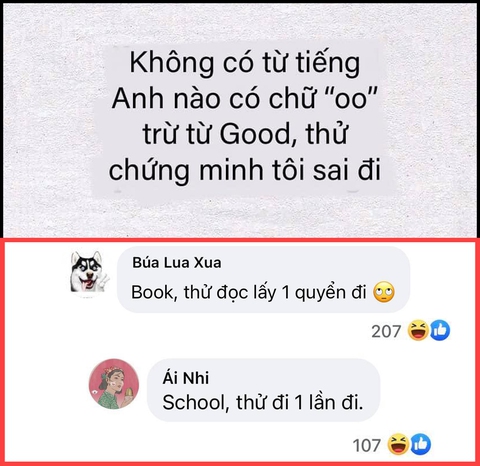Click the blue like icon beside 207
The height and width of the screenshot is (466, 480).
coord(440,330)
